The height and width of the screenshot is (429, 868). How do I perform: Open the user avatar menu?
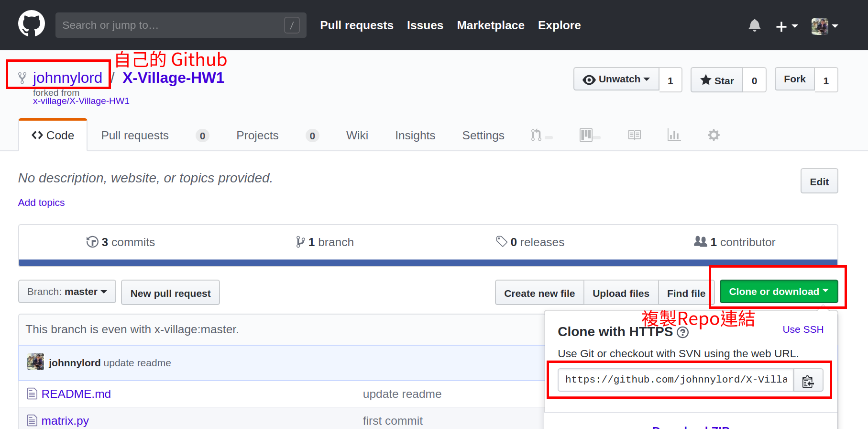[824, 26]
